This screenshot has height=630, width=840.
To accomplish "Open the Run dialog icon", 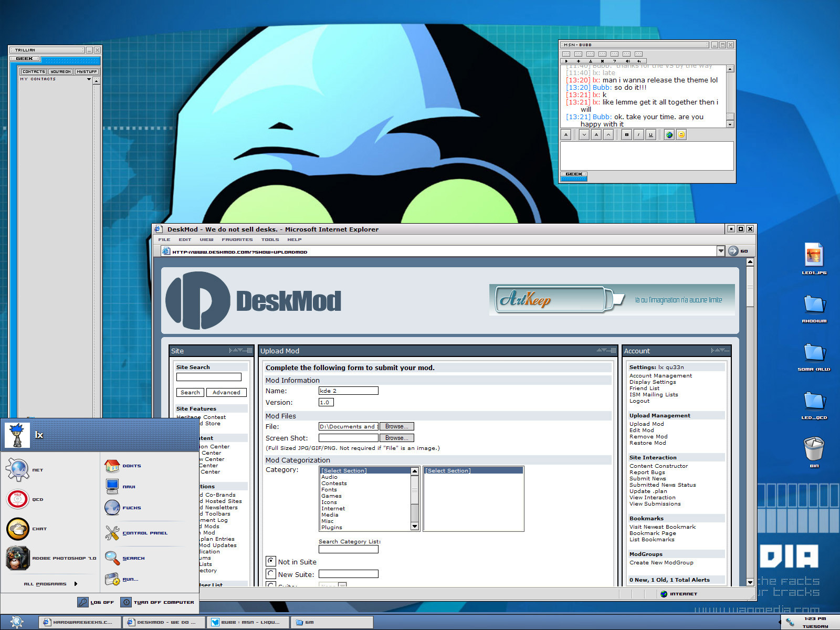I will (112, 579).
